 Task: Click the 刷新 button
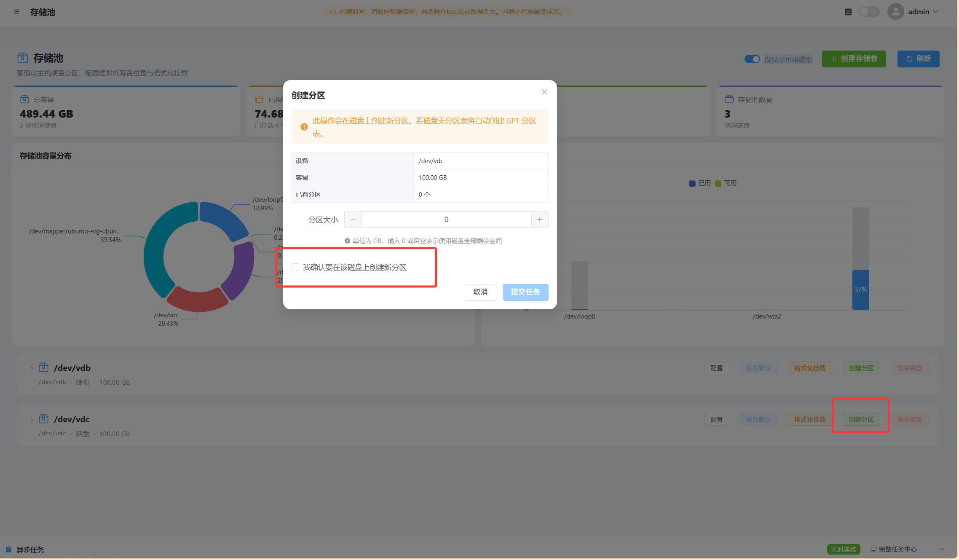(x=918, y=59)
